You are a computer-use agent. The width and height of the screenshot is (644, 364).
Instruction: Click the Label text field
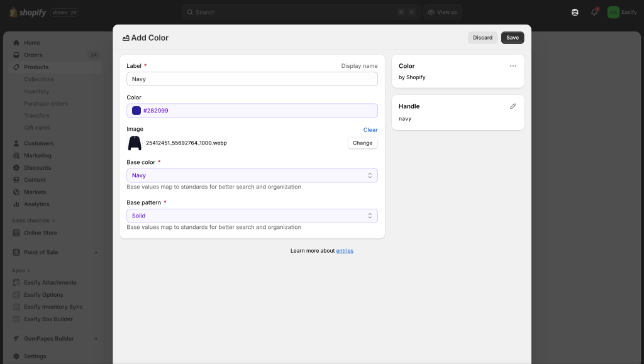pos(252,79)
